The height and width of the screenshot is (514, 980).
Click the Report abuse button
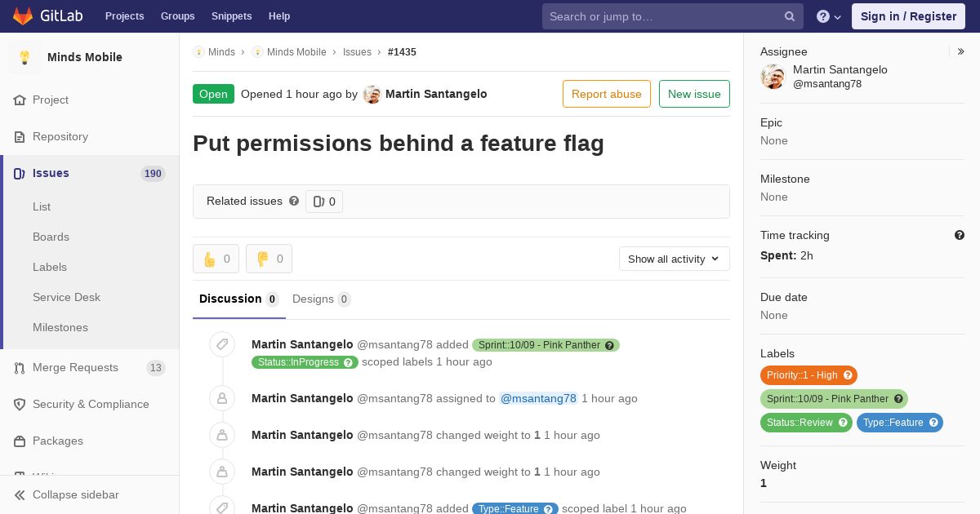(607, 94)
